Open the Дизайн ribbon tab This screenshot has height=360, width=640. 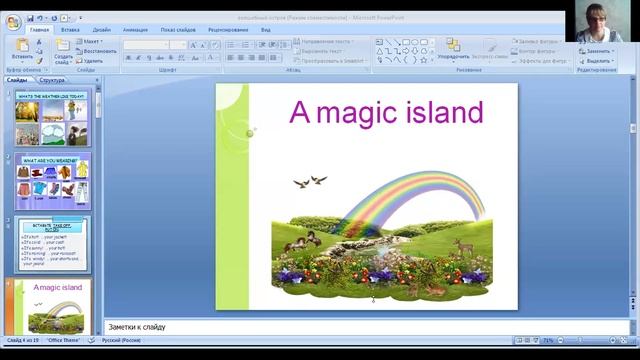point(102,30)
